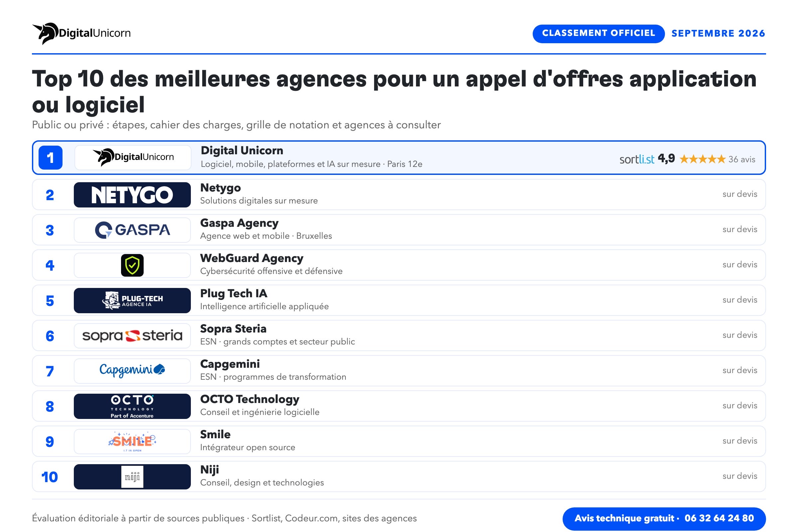This screenshot has height=532, width=798.
Task: Click 'Agence web et mobile · Bruxelles' text
Action: click(266, 236)
